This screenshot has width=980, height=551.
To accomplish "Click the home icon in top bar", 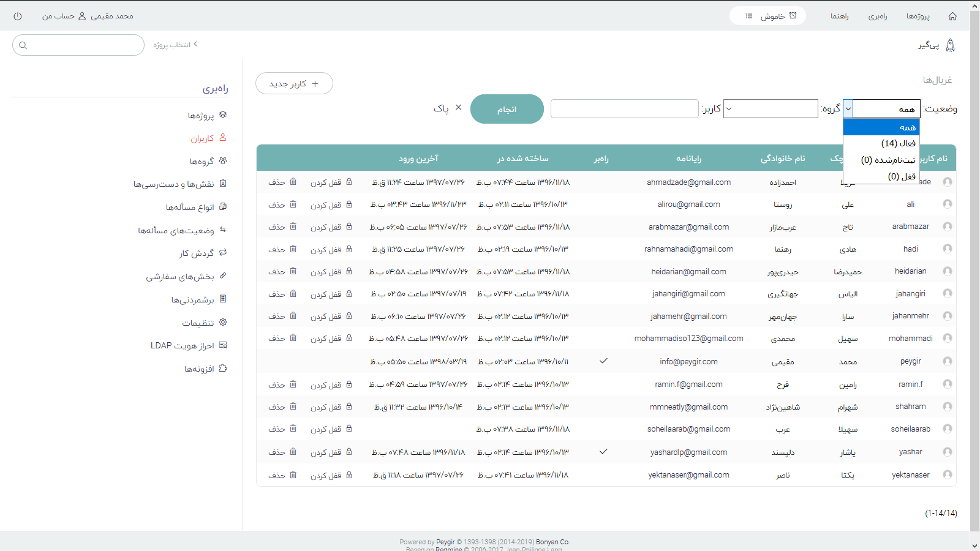I will [952, 17].
